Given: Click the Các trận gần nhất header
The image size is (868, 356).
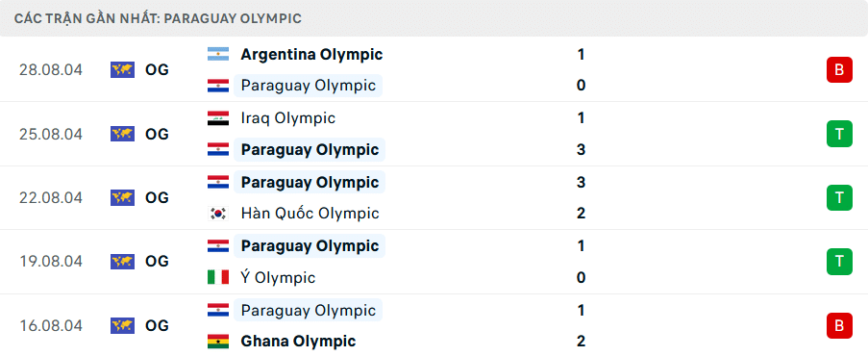Looking at the screenshot, I should tap(158, 18).
